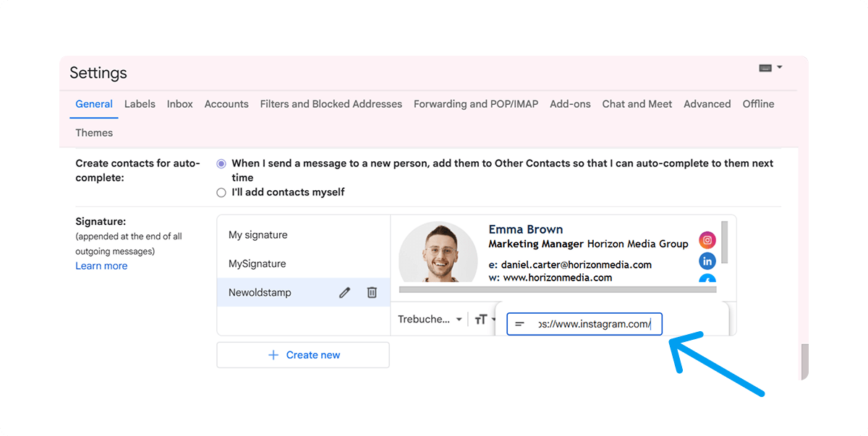The height and width of the screenshot is (436, 868).
Task: Click the Create new signature button
Action: pos(303,354)
